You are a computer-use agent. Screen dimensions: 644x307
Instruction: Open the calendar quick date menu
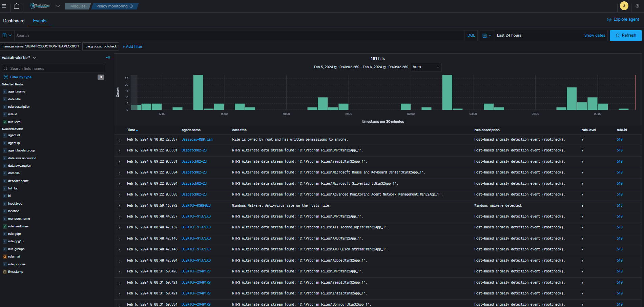point(487,35)
